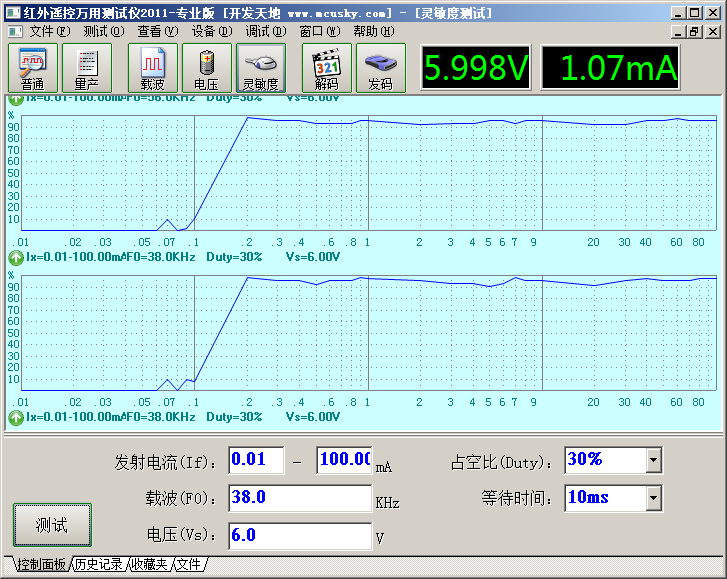The image size is (727, 579).
Task: Open the 解码 (Decode) tool
Action: coord(327,69)
